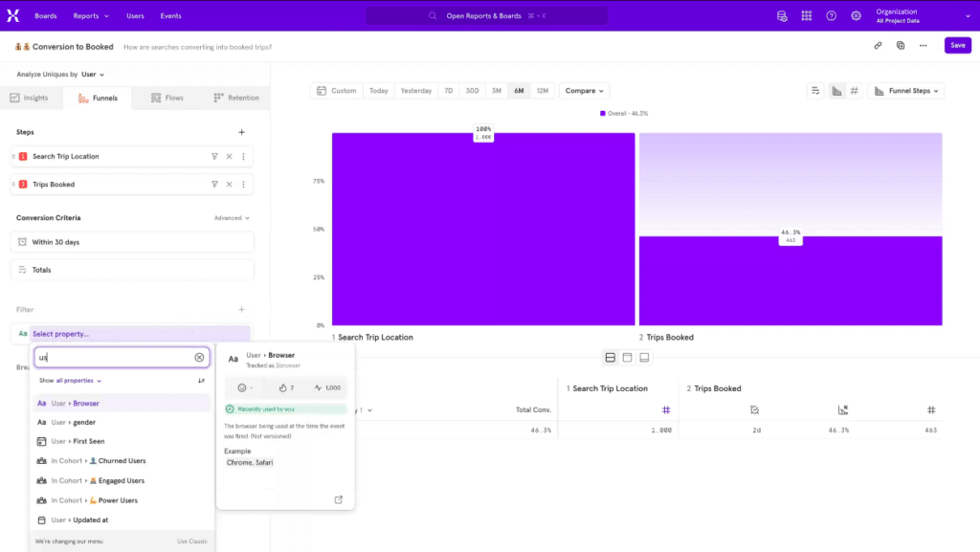980x552 pixels.
Task: Open the help question-mark icon
Action: pos(831,15)
